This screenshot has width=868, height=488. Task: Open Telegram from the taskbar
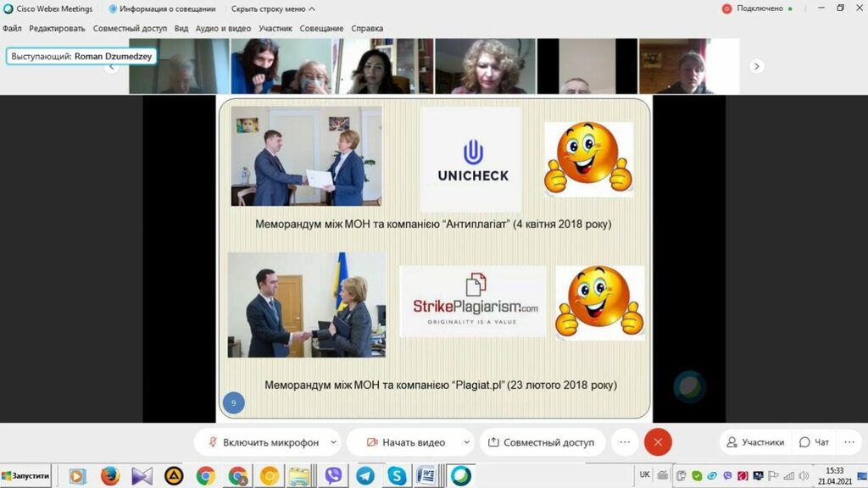point(365,475)
